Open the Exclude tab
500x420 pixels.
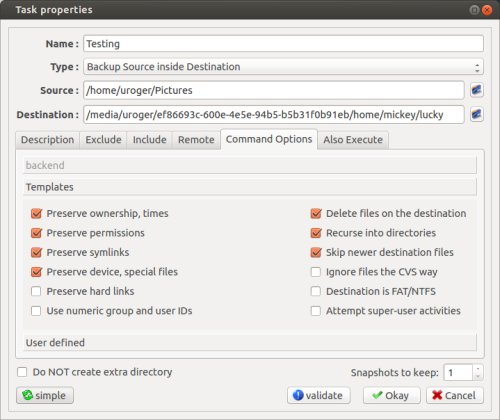click(x=103, y=140)
